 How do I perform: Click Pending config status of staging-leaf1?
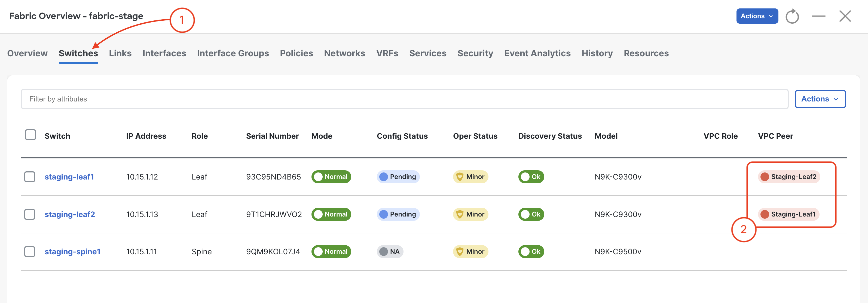point(398,177)
